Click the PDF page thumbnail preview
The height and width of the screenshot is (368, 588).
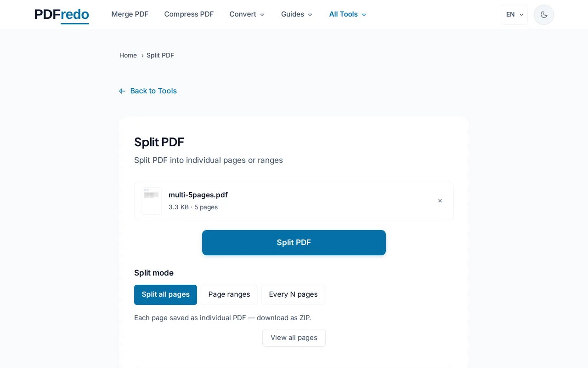(x=151, y=201)
